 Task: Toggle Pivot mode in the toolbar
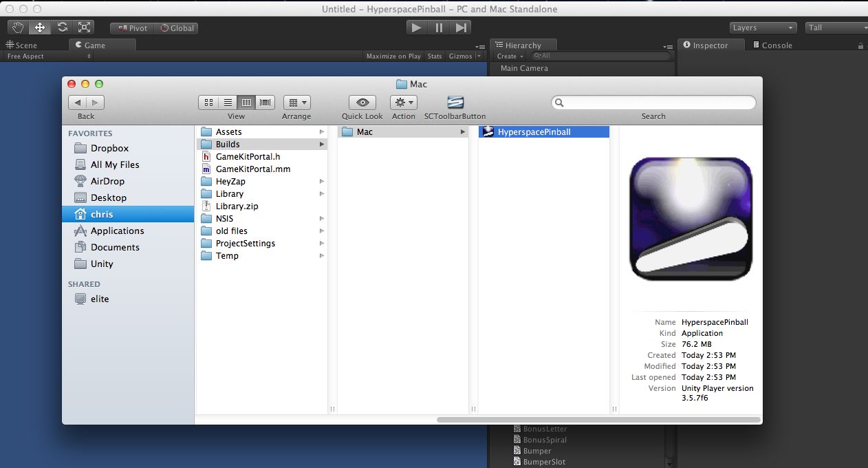click(130, 28)
